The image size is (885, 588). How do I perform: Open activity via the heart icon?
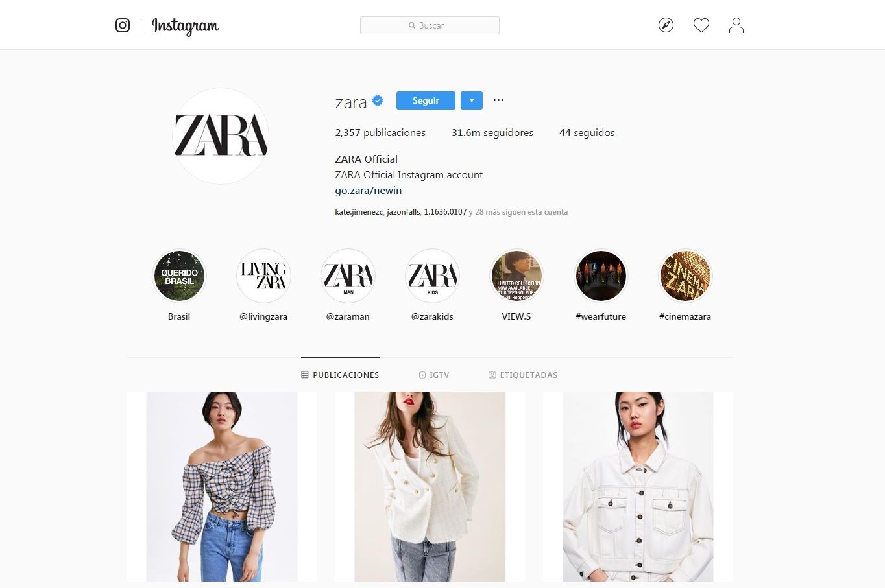pyautogui.click(x=701, y=25)
